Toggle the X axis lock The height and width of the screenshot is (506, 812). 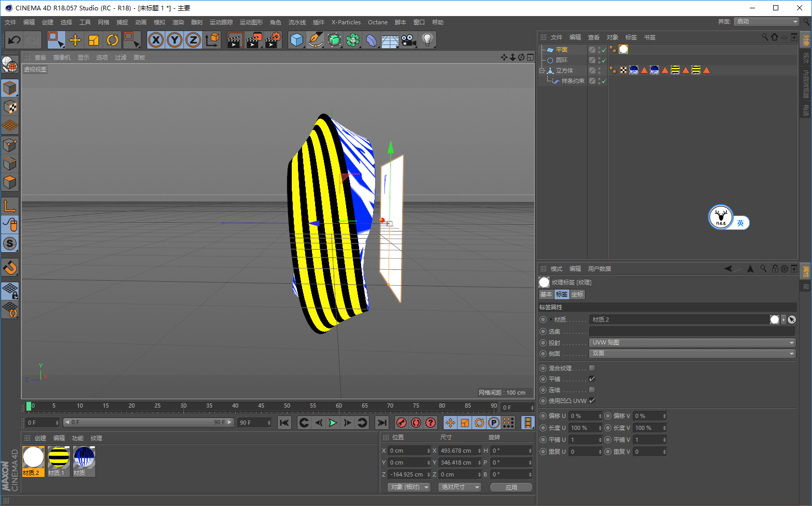[x=156, y=40]
